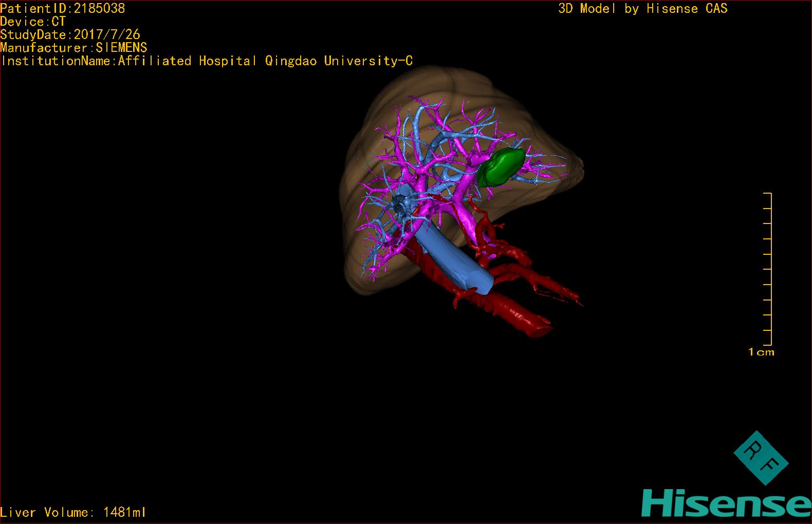This screenshot has height=524, width=812.
Task: Select the PatientID:2185038 text
Action: (x=63, y=8)
